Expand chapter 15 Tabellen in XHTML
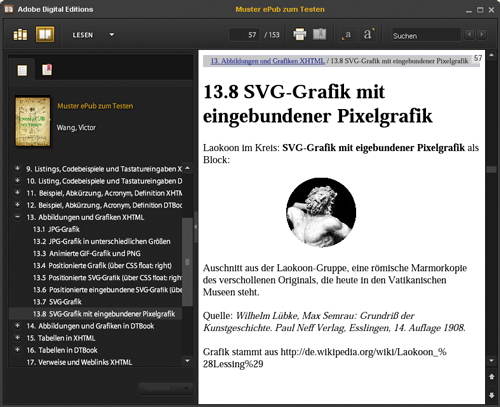 (17, 337)
